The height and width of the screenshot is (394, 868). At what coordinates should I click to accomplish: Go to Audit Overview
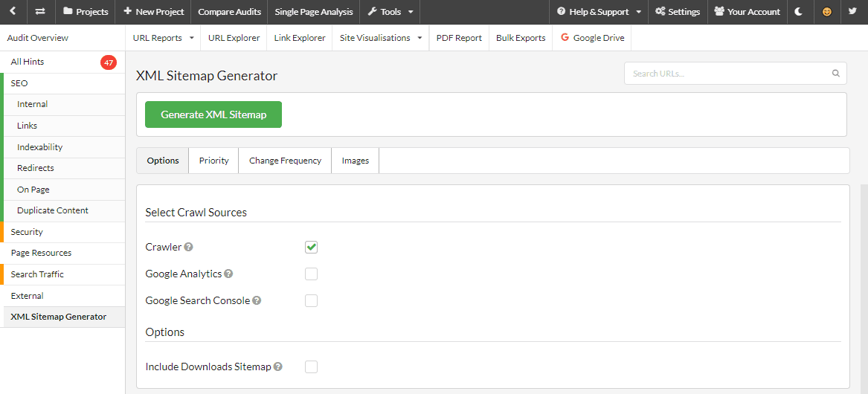(38, 38)
